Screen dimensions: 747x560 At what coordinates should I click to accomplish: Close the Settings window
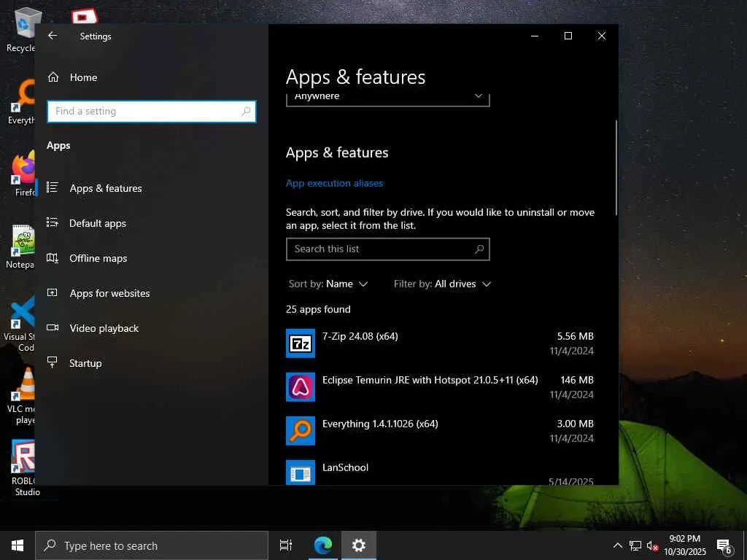click(602, 36)
